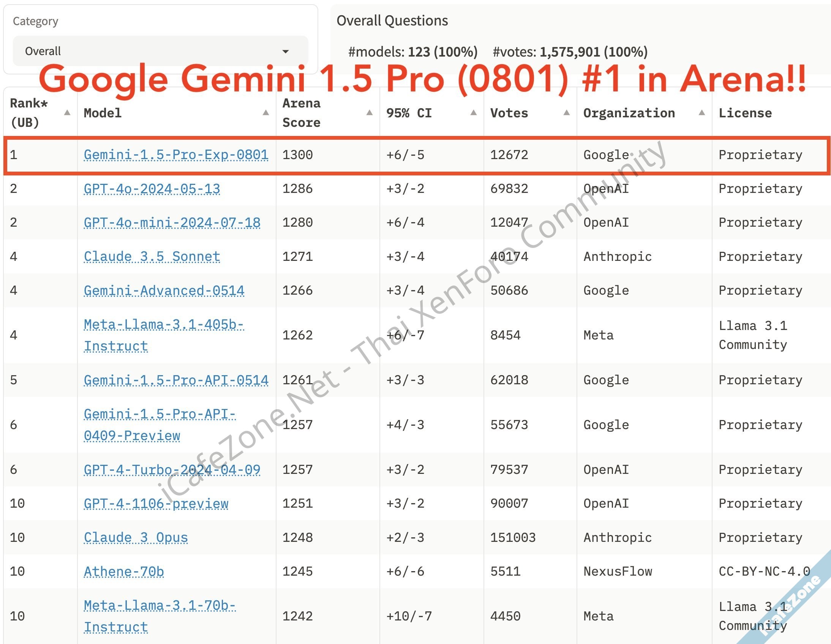Sort by Arena Score column arrow
Screen dimensions: 831x644
pos(369,113)
